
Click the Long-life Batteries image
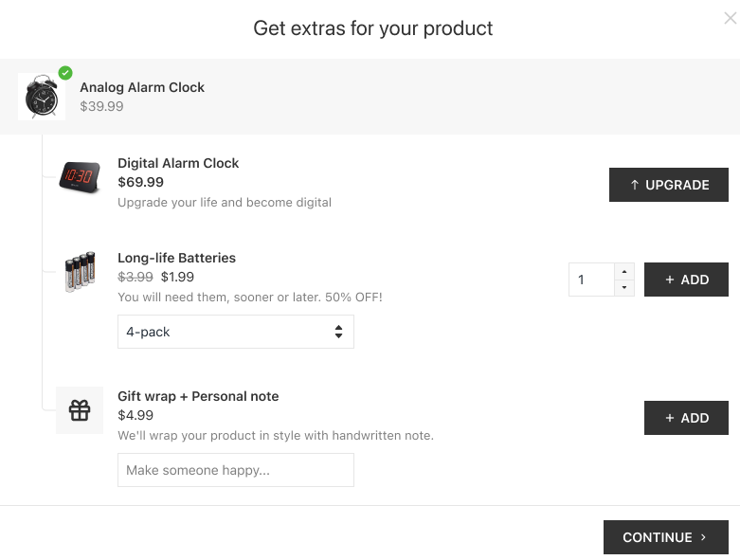click(80, 272)
